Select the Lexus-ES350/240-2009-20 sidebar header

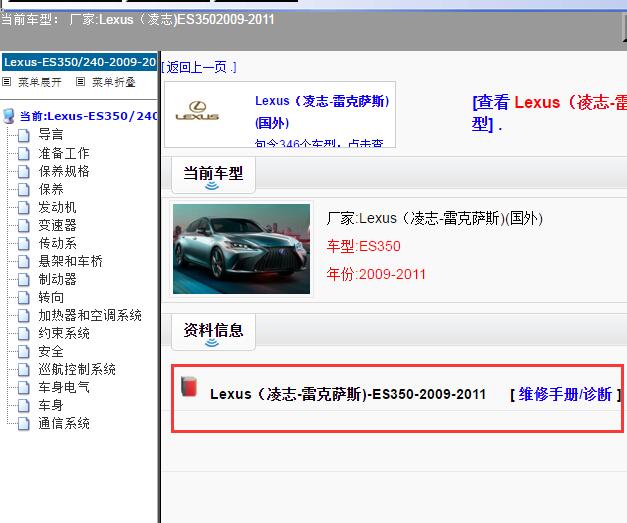coord(80,62)
